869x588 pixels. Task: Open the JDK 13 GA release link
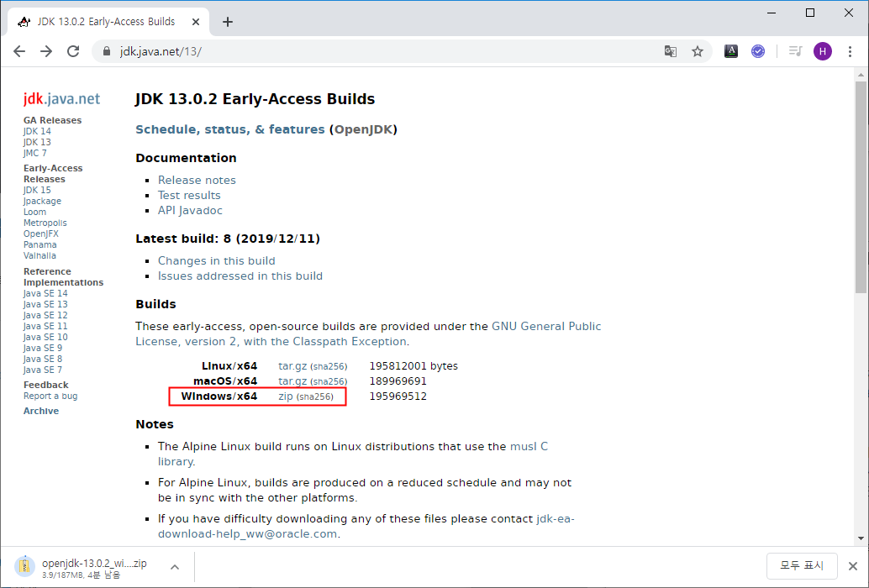click(37, 142)
